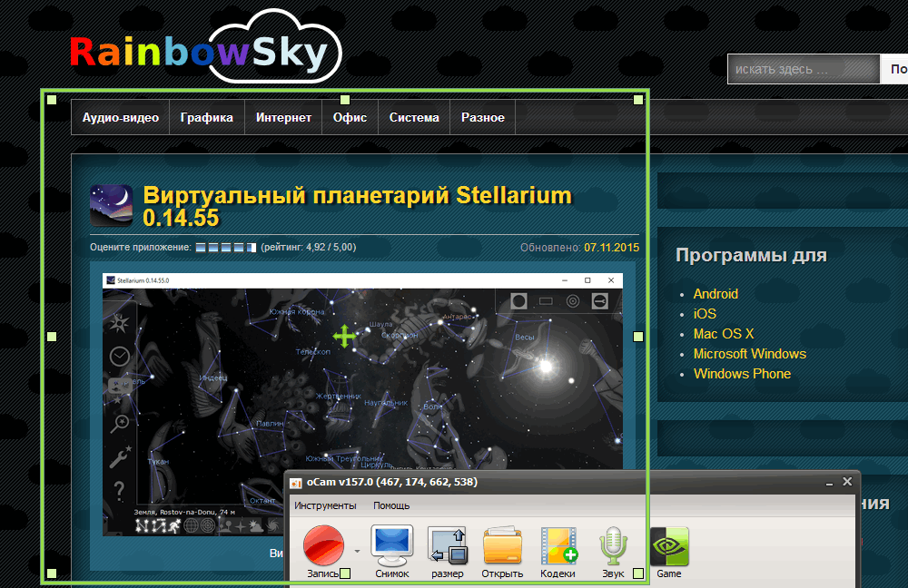Click the bottom-left corner green handle
908x588 pixels.
pos(52,573)
